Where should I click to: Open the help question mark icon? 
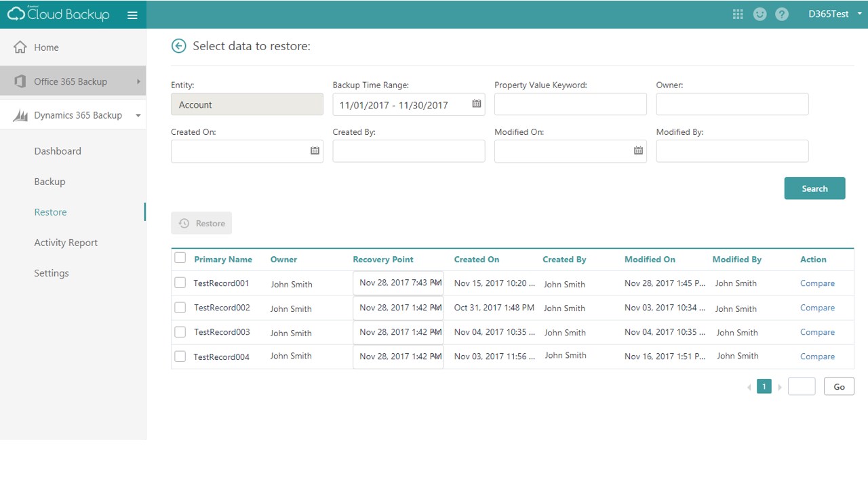[x=782, y=14]
